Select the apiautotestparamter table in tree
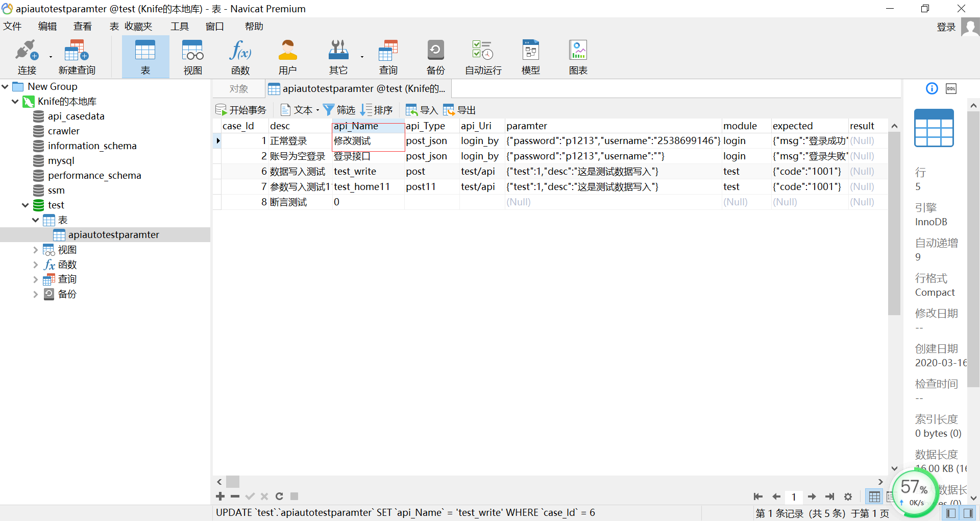Image resolution: width=980 pixels, height=521 pixels. [x=113, y=235]
